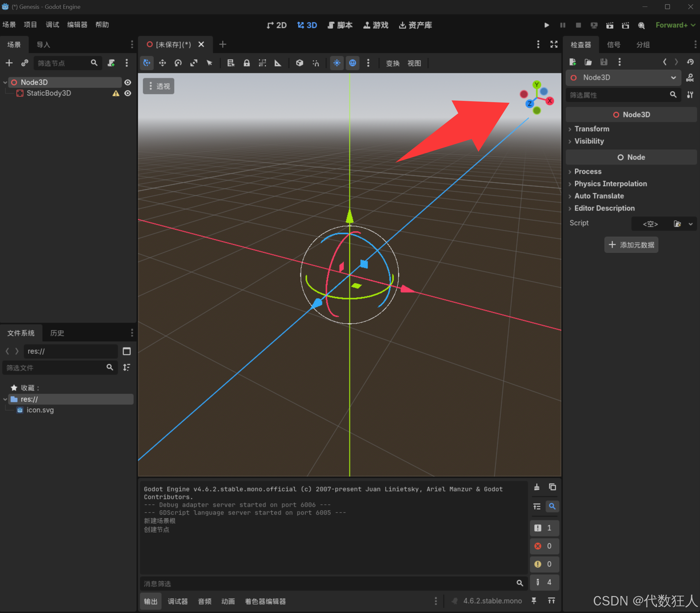Screen dimensions: 700x613
Task: Toggle visibility of the root Node3D
Action: (128, 82)
